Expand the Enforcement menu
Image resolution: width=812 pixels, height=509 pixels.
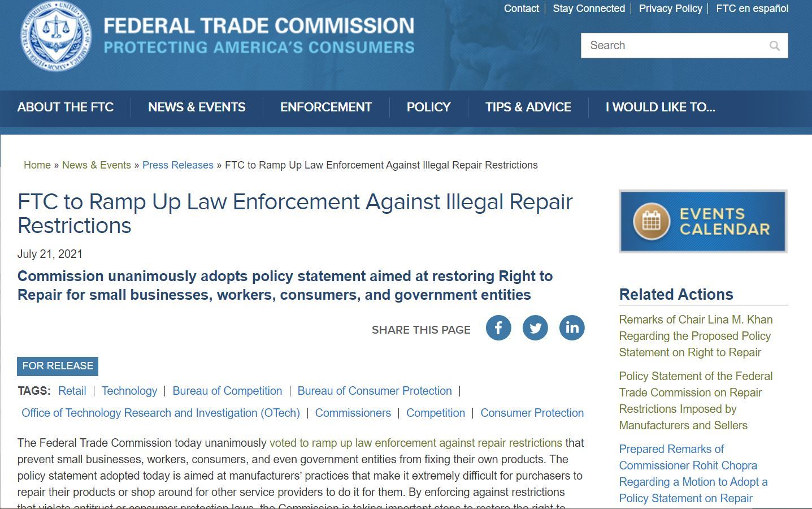pos(325,107)
